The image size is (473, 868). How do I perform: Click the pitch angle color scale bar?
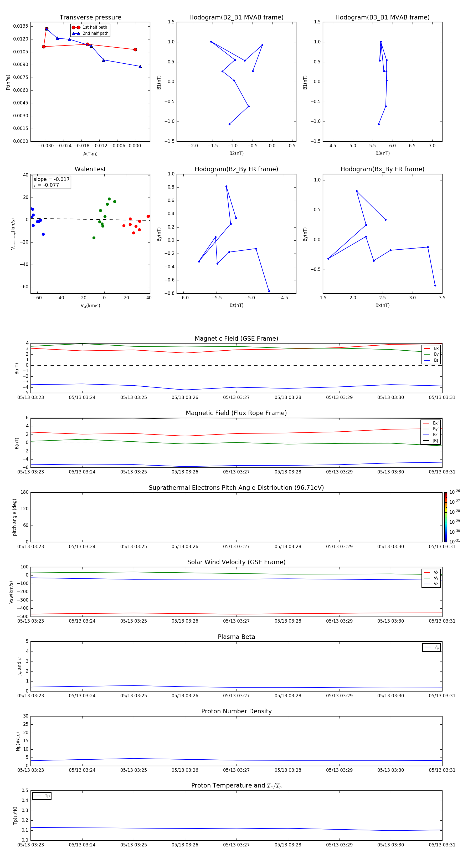(446, 517)
